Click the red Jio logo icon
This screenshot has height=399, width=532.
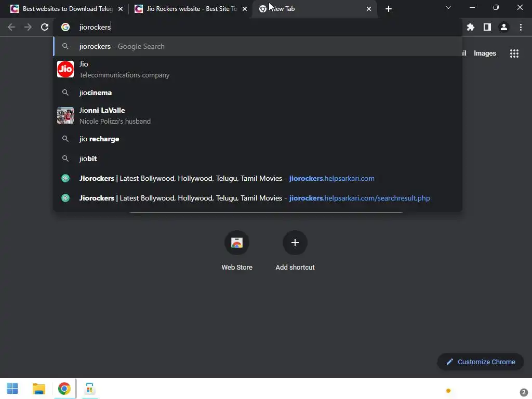tap(65, 69)
